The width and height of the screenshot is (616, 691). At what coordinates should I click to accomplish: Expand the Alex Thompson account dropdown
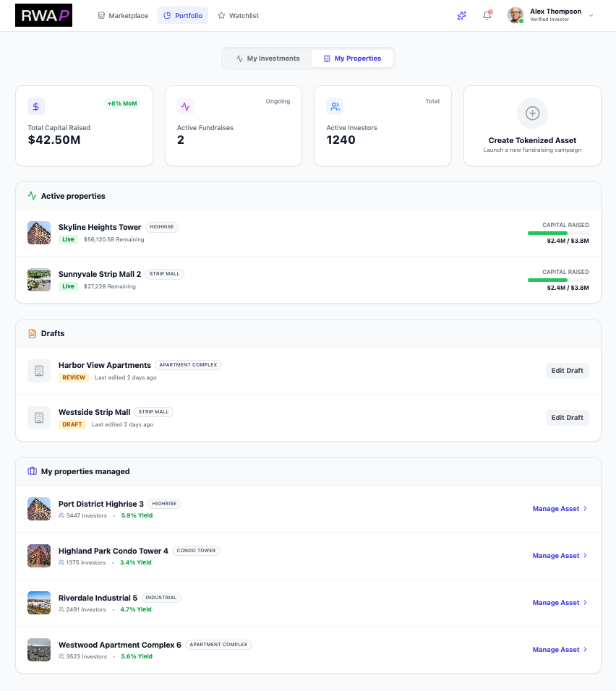coord(591,15)
